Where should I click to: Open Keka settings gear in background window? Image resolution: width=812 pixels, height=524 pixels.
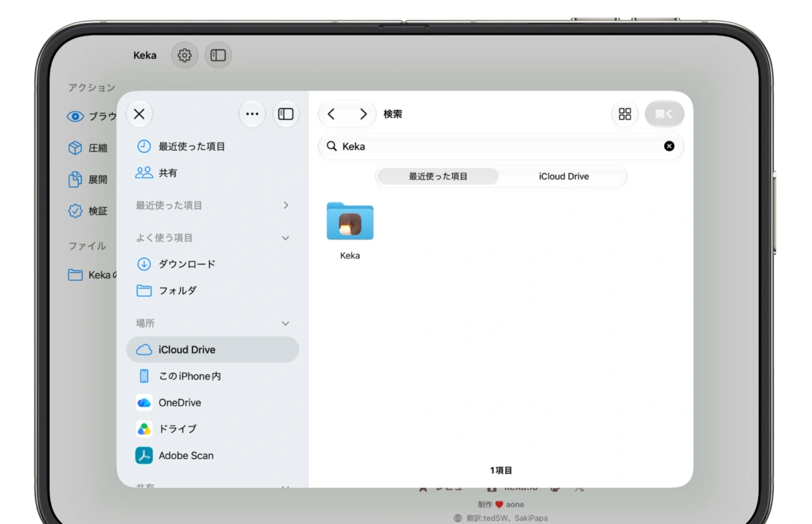pos(185,55)
